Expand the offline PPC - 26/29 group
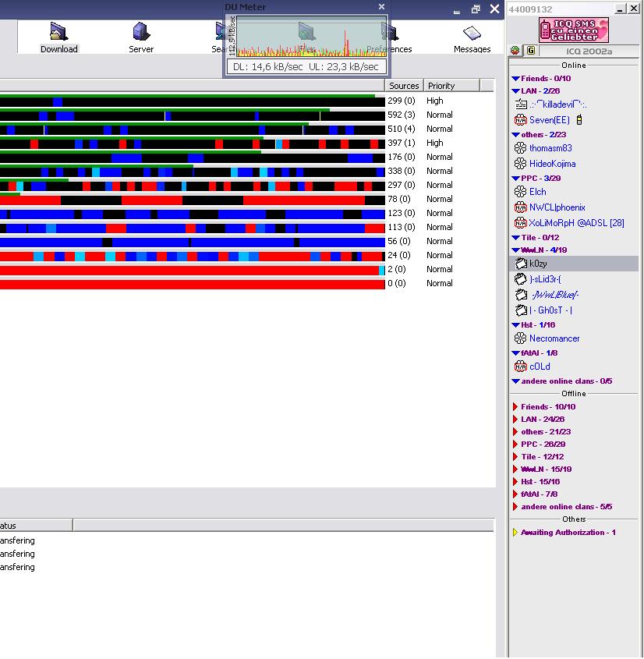The width and height of the screenshot is (644, 659). 515,445
